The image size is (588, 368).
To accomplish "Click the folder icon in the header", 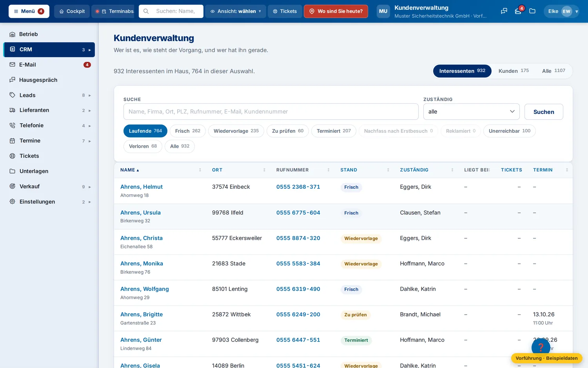I will coord(532,11).
